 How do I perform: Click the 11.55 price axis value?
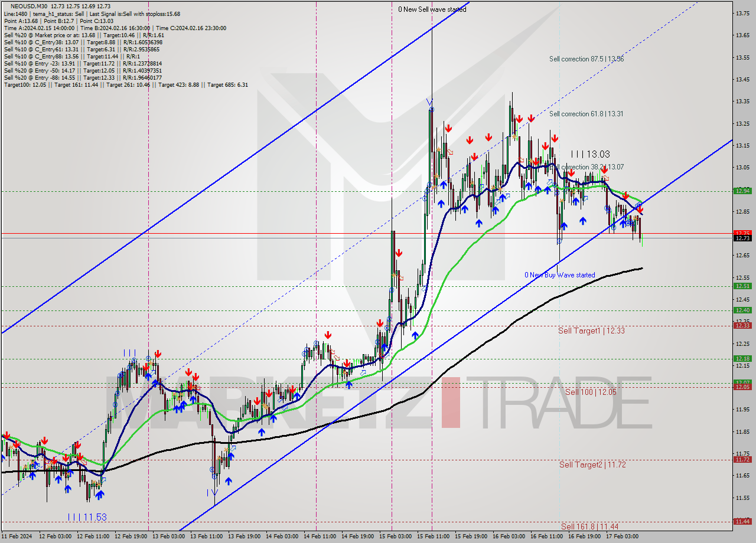click(x=742, y=498)
